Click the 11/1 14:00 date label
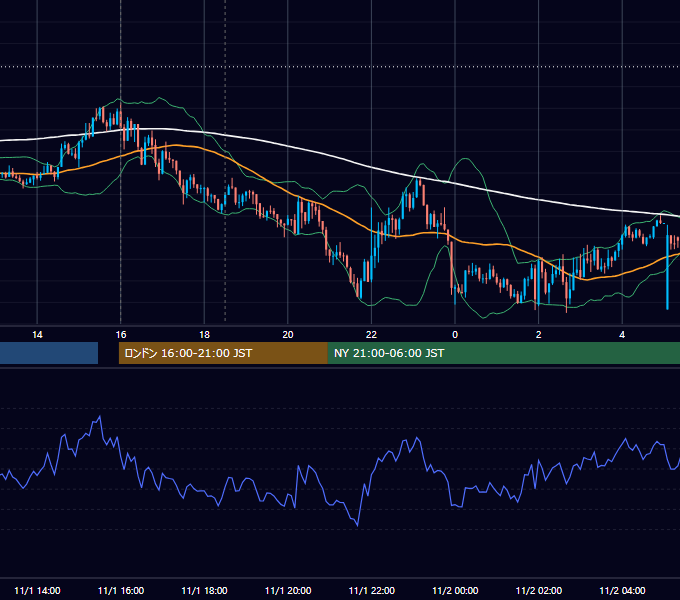Image resolution: width=680 pixels, height=600 pixels. point(37,590)
